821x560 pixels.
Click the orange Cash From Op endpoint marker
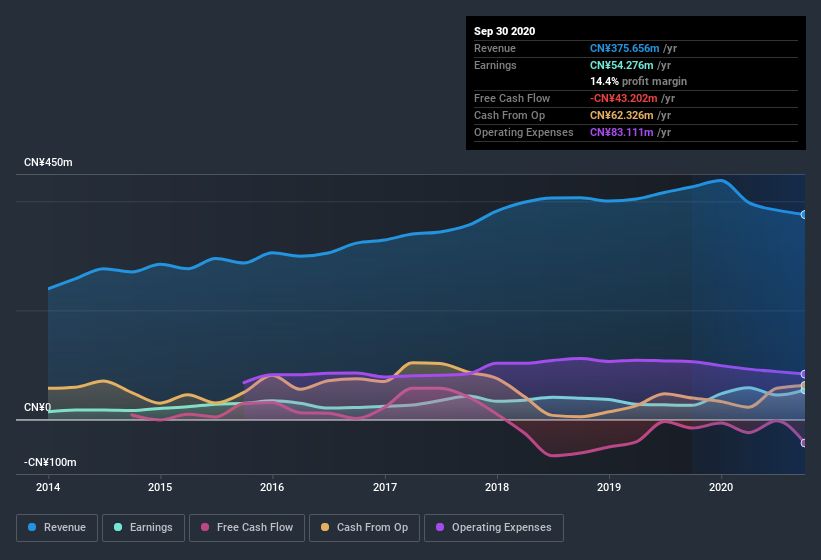click(804, 386)
